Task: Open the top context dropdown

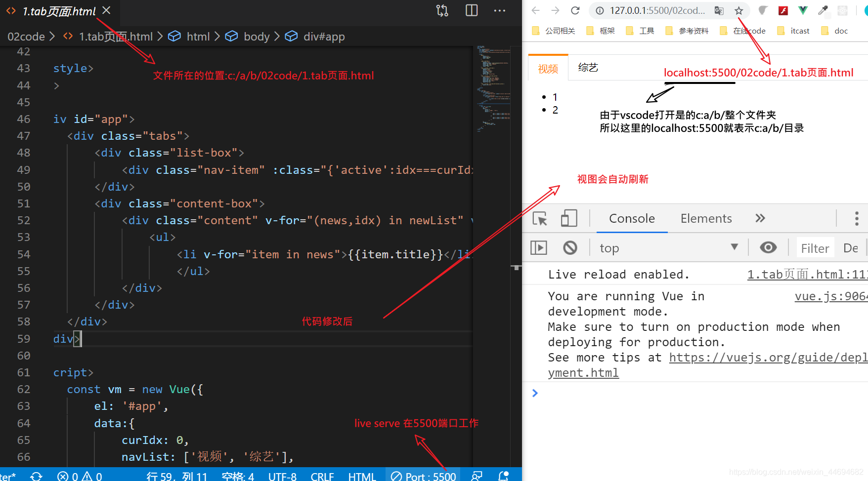Action: tap(668, 247)
